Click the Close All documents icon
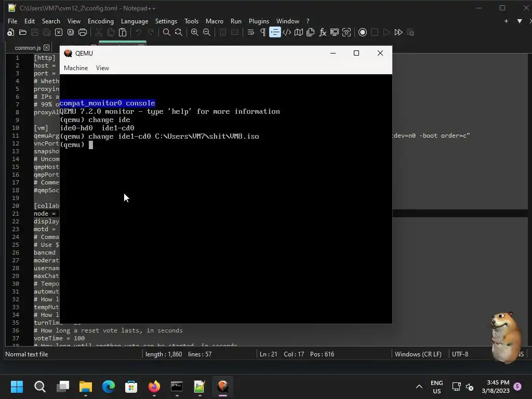The image size is (532, 399). (x=71, y=32)
